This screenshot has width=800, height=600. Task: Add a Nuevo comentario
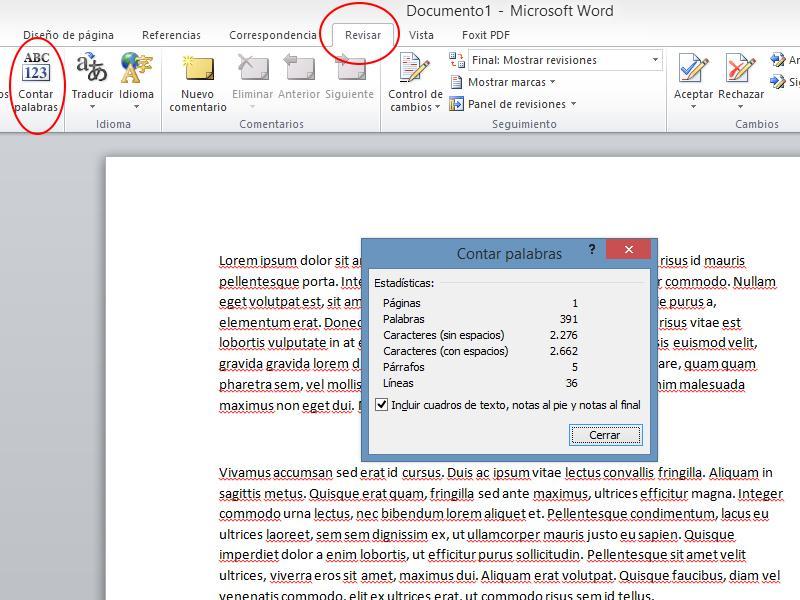tap(198, 68)
